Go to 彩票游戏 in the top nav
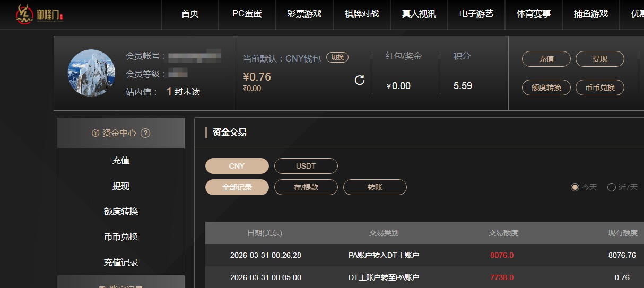 coord(304,14)
